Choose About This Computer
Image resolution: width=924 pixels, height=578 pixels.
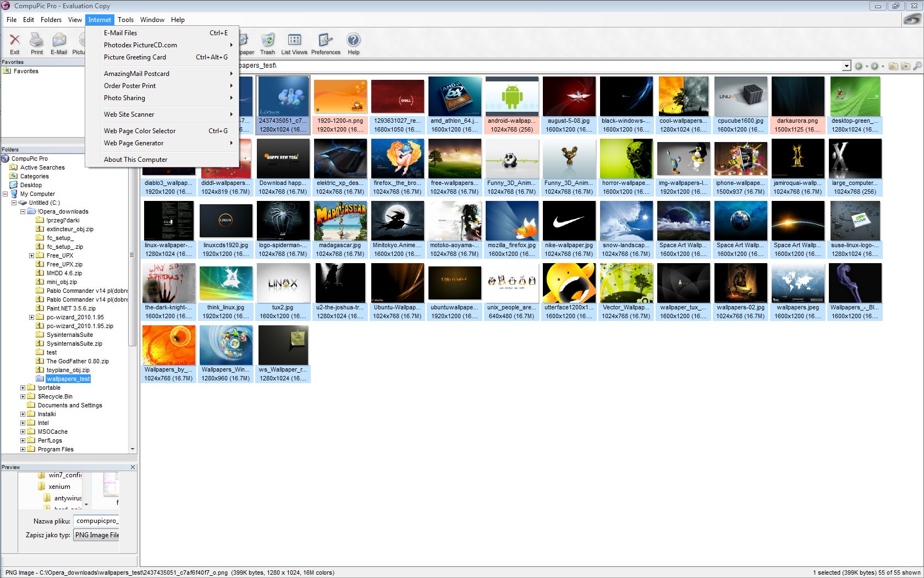162,160
